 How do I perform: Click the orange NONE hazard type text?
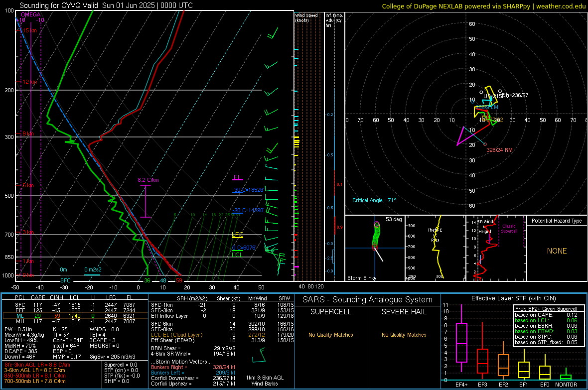(557, 251)
